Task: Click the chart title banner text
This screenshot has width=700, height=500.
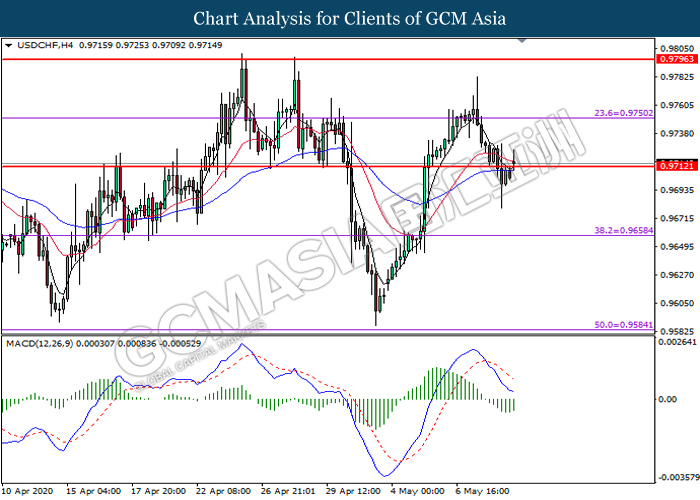Action: [x=350, y=18]
